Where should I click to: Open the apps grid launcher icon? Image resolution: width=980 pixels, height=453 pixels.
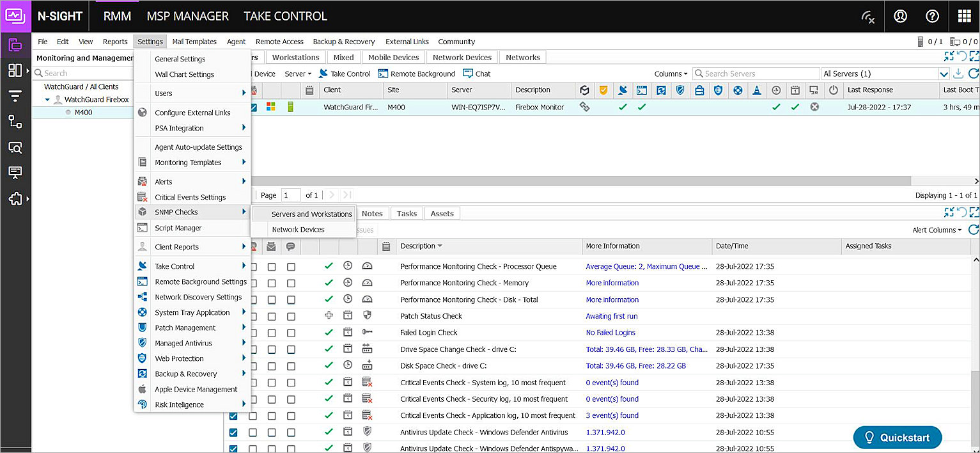click(x=964, y=16)
